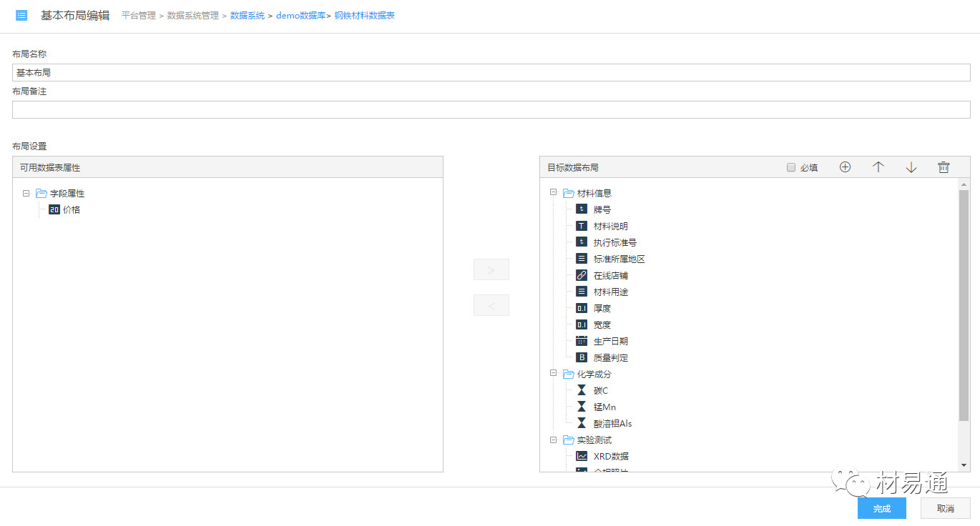The image size is (980, 526).
Task: Click the move down arrow icon
Action: coord(911,167)
